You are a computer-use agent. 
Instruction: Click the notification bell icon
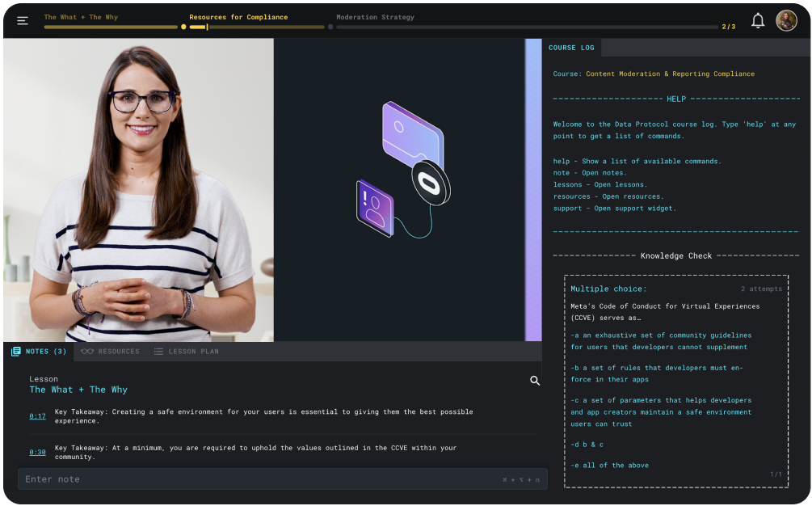[x=757, y=21]
